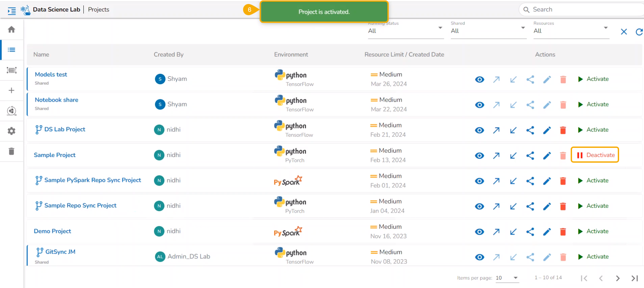Image resolution: width=644 pixels, height=288 pixels.
Task: View Models test project with eye icon
Action: (480, 79)
